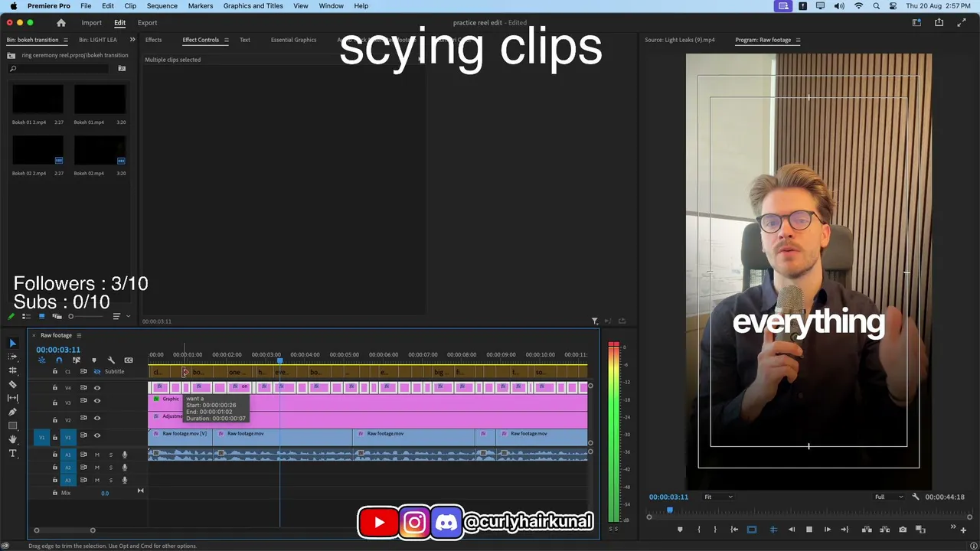Click the timeline Captions CC icon
Image resolution: width=980 pixels, height=551 pixels.
click(x=129, y=360)
